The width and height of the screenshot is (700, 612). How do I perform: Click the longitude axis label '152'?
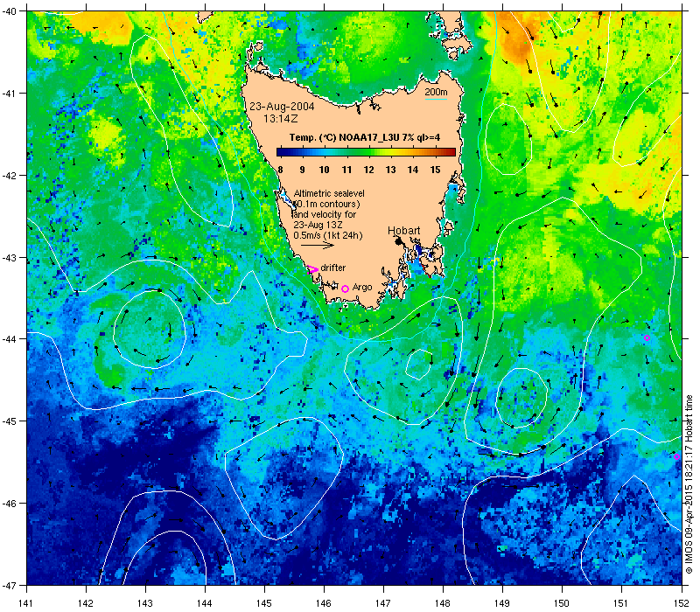(x=682, y=603)
